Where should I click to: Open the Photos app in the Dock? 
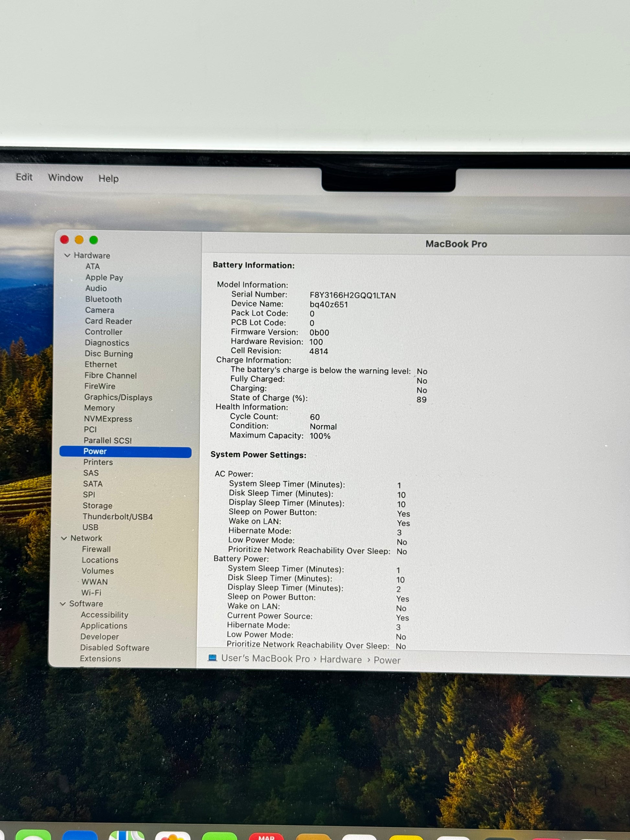tap(173, 835)
